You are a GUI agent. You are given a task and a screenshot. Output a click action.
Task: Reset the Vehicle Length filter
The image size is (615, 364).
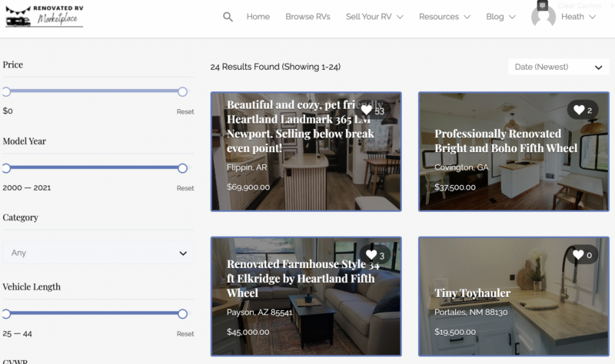185,334
